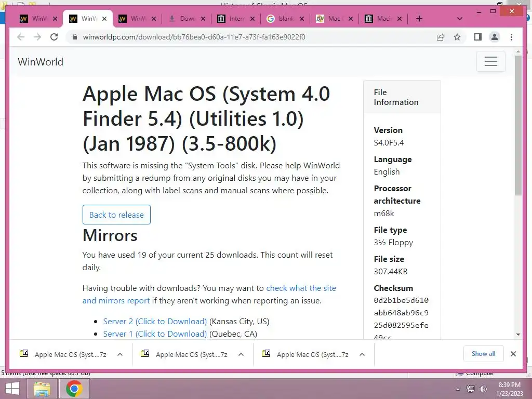Bookmark this page with the star icon
Image resolution: width=532 pixels, height=399 pixels.
[457, 37]
